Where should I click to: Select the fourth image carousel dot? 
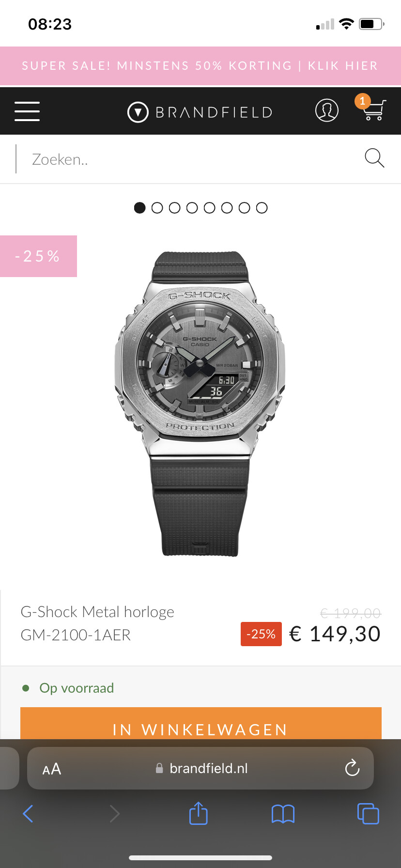192,208
